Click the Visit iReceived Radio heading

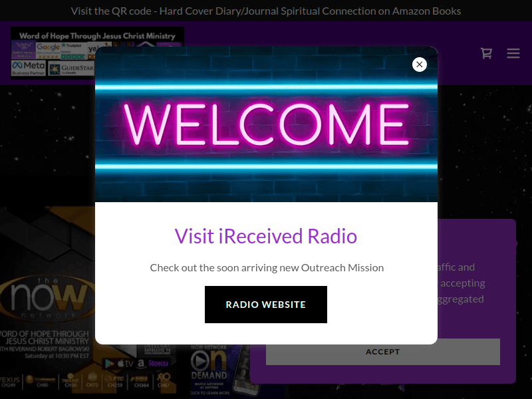click(266, 236)
